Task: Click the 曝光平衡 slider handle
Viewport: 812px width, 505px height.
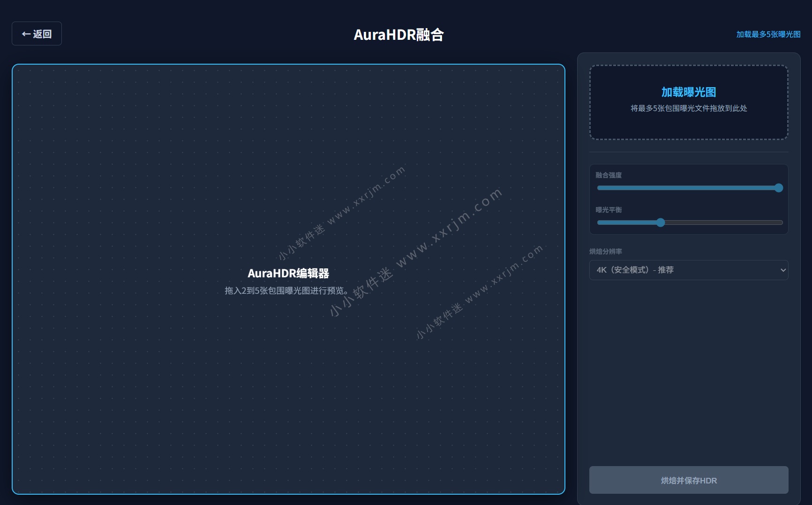Action: (x=661, y=223)
